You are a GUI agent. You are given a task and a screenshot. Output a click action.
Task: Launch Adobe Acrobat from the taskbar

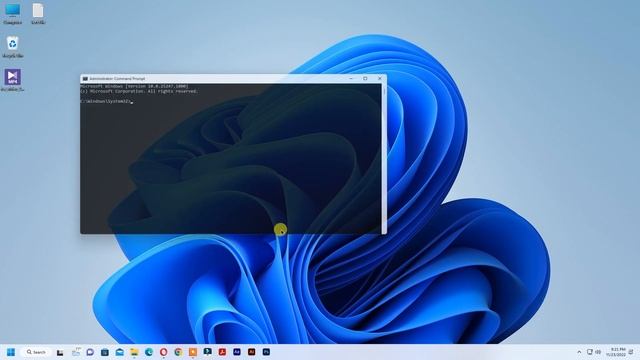click(x=222, y=352)
